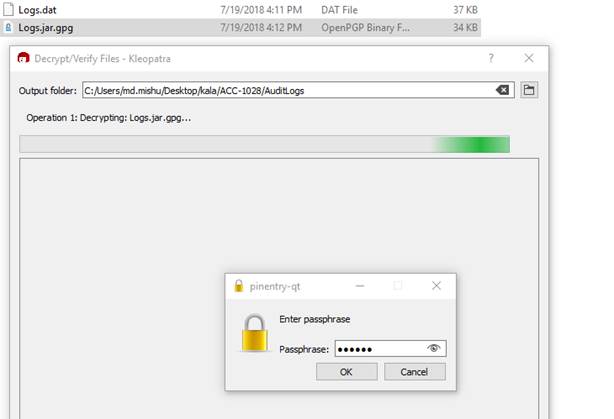
Task: Focus the Passphrase input field
Action: click(390, 349)
